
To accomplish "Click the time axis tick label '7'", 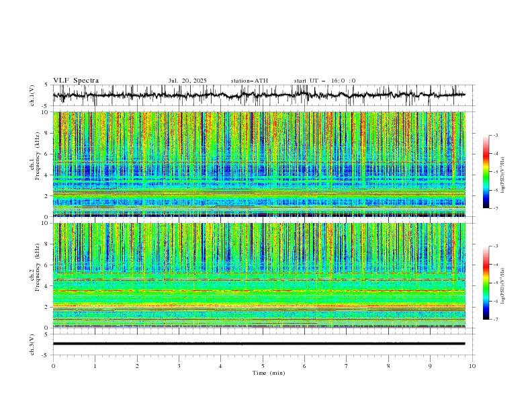I will [x=347, y=366].
